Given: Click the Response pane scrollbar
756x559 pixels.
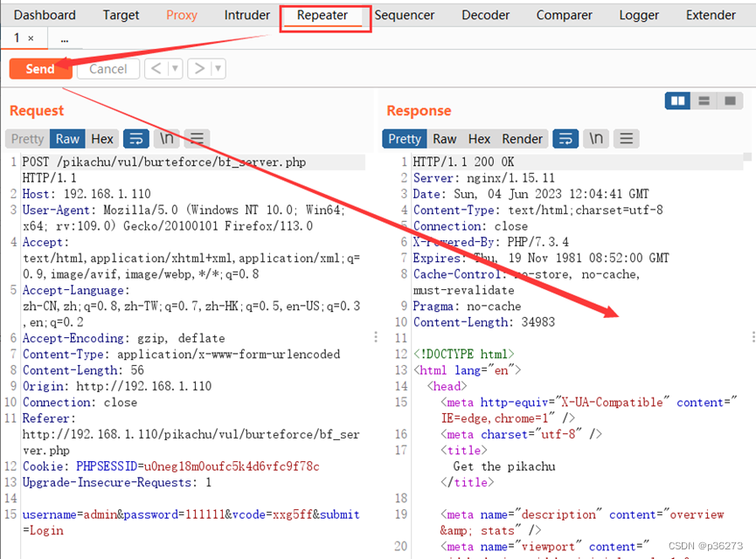Looking at the screenshot, I should pyautogui.click(x=747, y=157).
